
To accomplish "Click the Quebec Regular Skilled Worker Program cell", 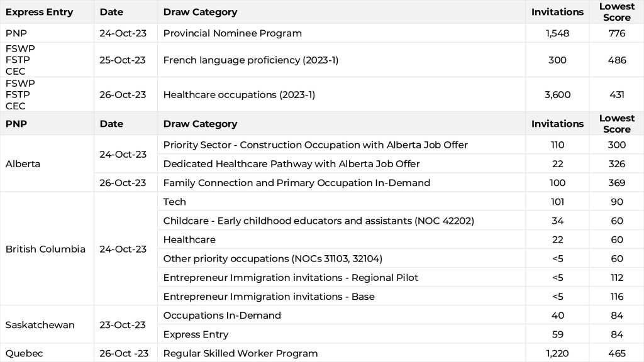I will point(240,353).
